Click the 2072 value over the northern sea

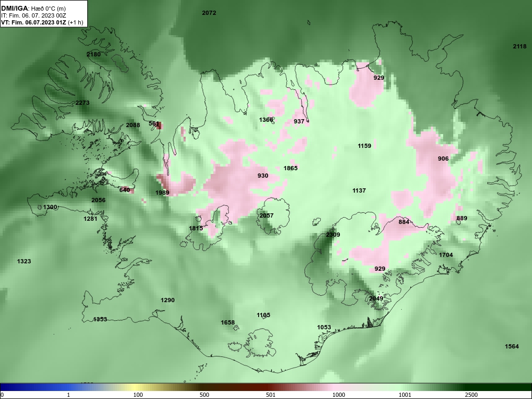(x=209, y=13)
